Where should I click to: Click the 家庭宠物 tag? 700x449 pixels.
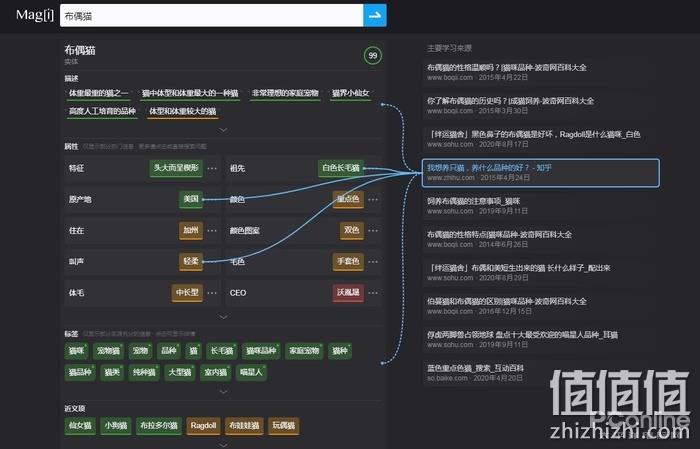(x=304, y=351)
